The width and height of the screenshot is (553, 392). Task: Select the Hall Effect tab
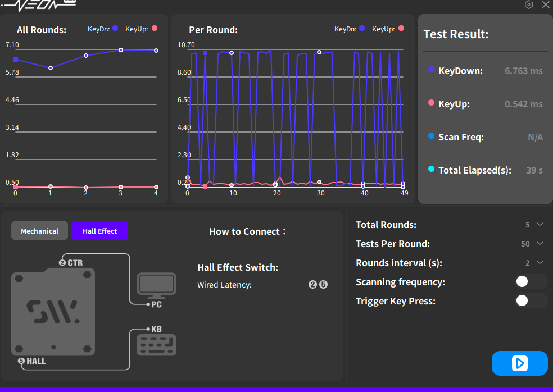pos(99,231)
